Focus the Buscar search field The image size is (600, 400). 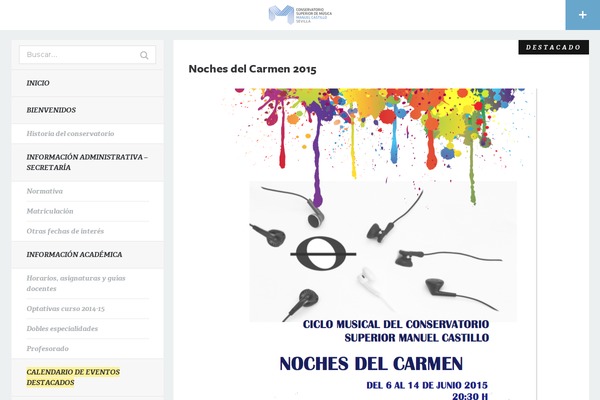pos(88,55)
